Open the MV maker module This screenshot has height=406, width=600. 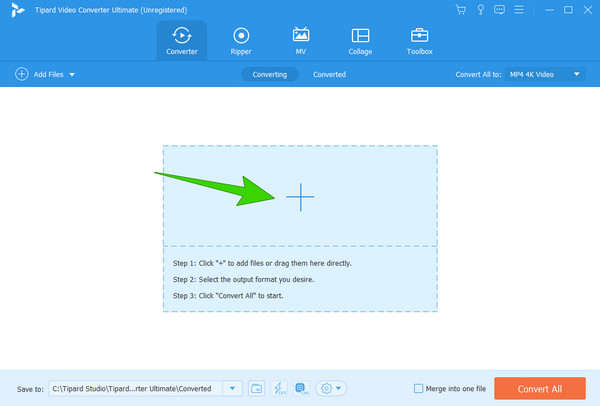coord(300,40)
